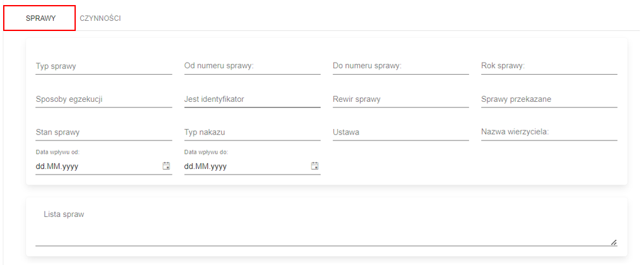This screenshot has width=644, height=265.
Task: Select the Jest identyfikator field
Action: coord(252,99)
